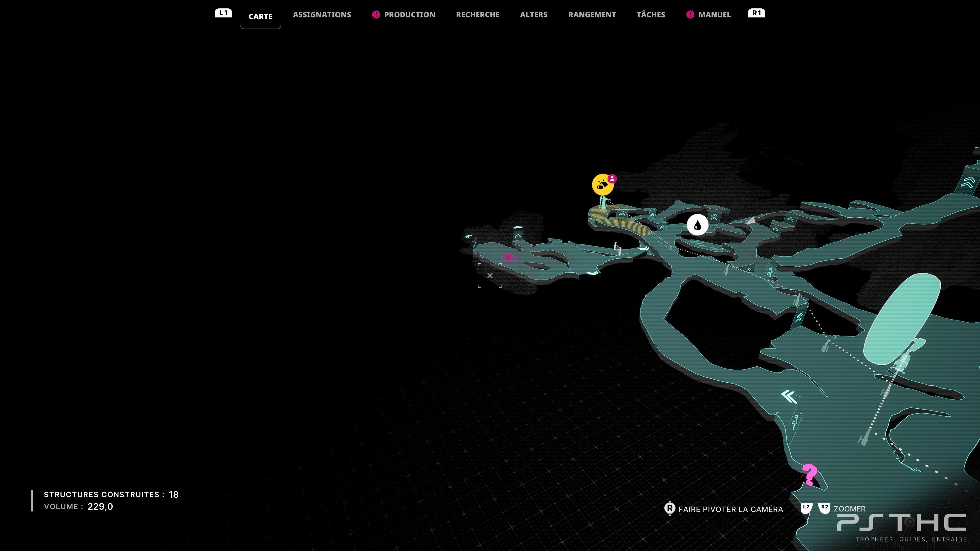The height and width of the screenshot is (551, 980).
Task: Click the R stick rotate camera icon
Action: pos(670,509)
